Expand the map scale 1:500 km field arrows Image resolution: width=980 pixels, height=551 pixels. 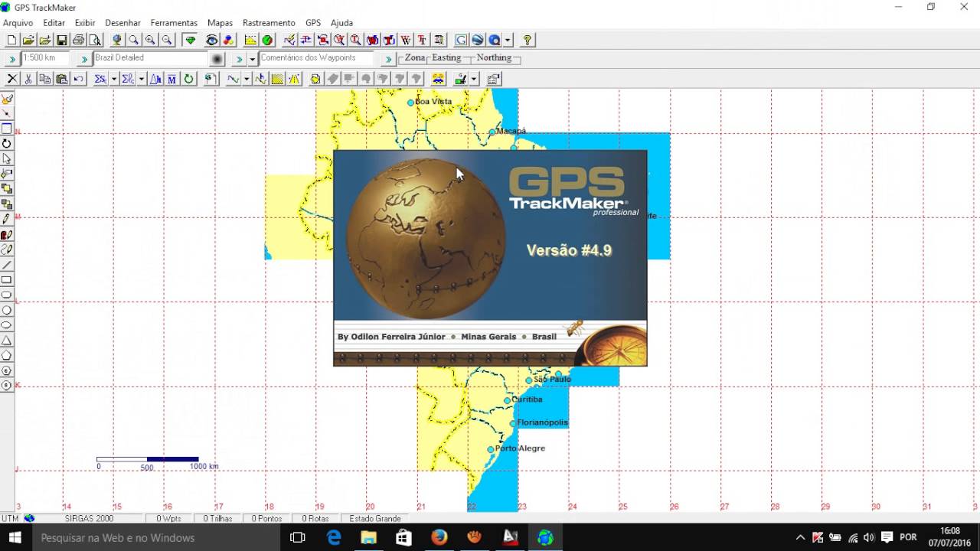[x=11, y=58]
